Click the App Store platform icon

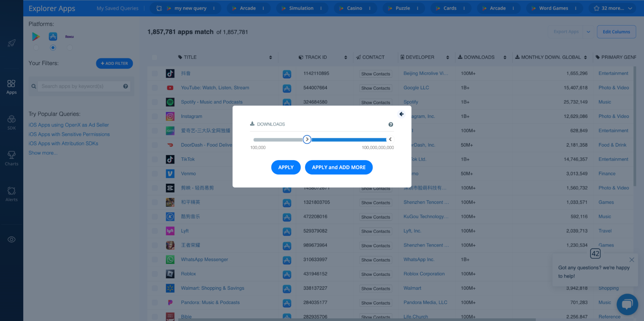pyautogui.click(x=53, y=36)
